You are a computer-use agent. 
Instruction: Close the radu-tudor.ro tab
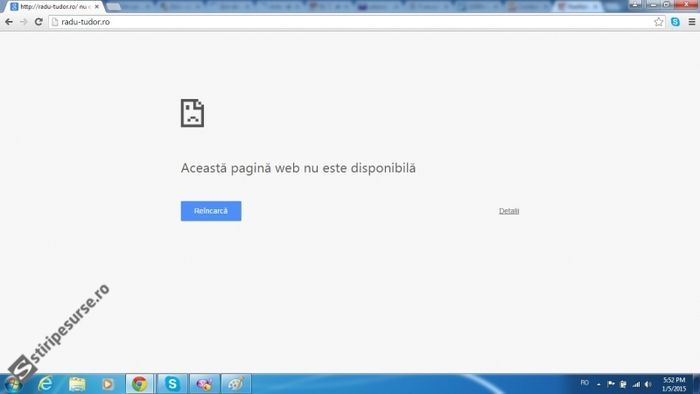point(96,7)
